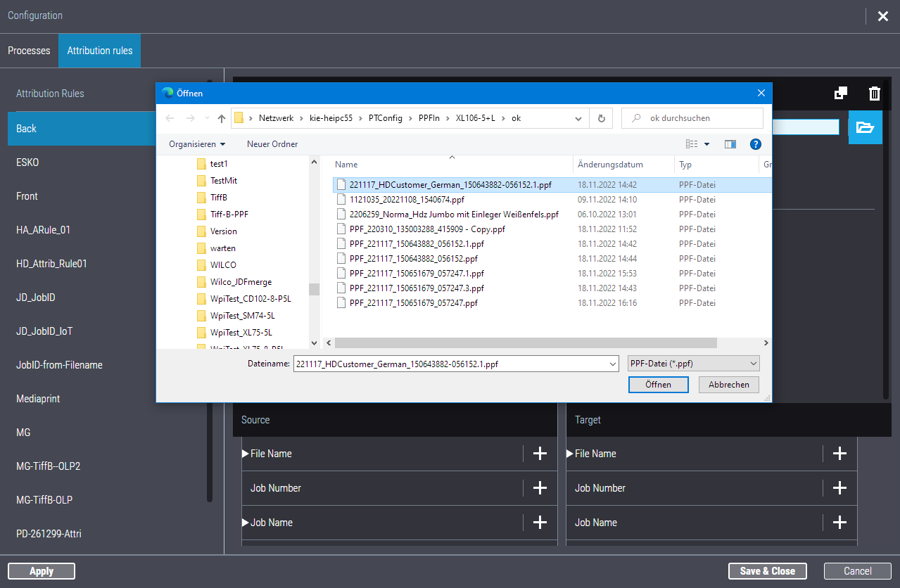The width and height of the screenshot is (900, 588).
Task: Click the delete trash can icon
Action: [874, 94]
